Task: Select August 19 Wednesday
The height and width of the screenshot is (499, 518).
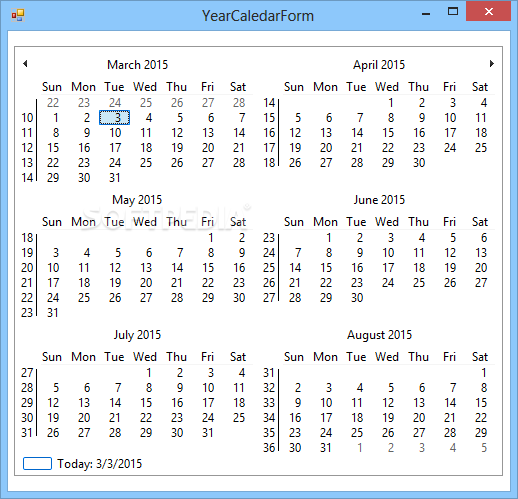Action: pos(388,418)
